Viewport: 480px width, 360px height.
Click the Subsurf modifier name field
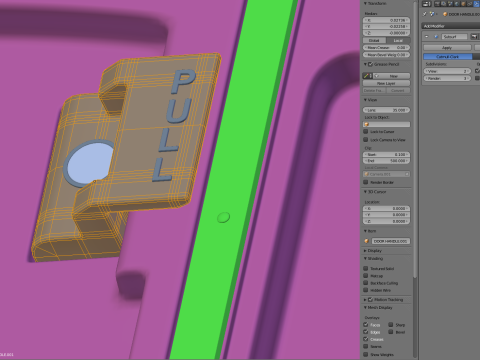point(454,36)
